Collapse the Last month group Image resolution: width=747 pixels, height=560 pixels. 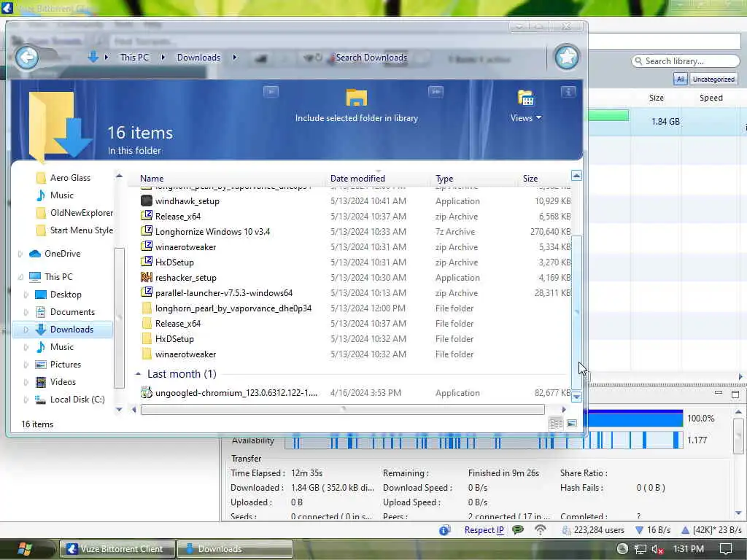point(138,374)
